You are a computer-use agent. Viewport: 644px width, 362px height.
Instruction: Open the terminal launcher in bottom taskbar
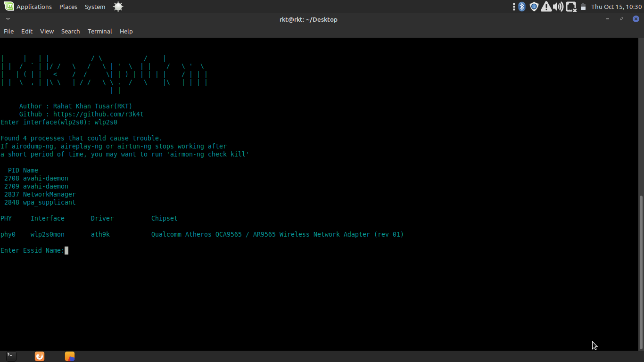10,356
